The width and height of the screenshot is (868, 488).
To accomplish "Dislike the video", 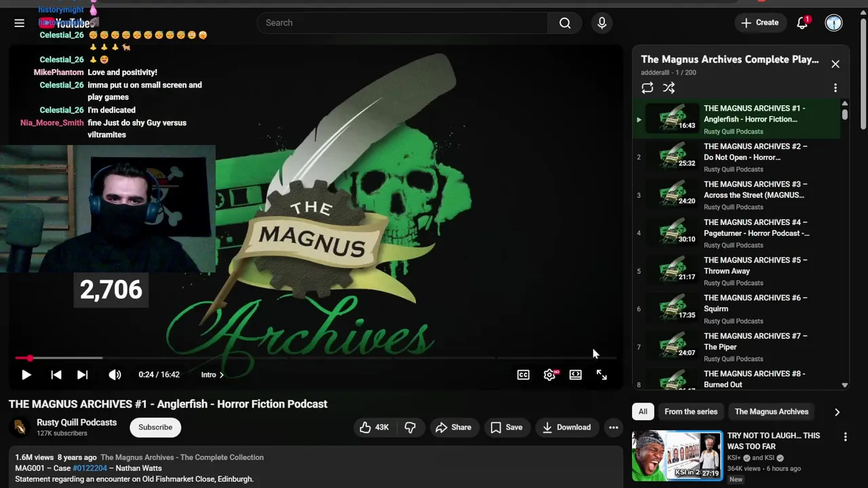I will pos(410,428).
